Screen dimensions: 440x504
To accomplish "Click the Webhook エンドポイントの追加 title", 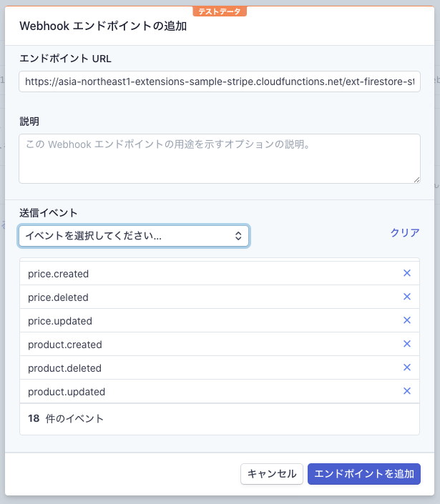I will pos(103,26).
